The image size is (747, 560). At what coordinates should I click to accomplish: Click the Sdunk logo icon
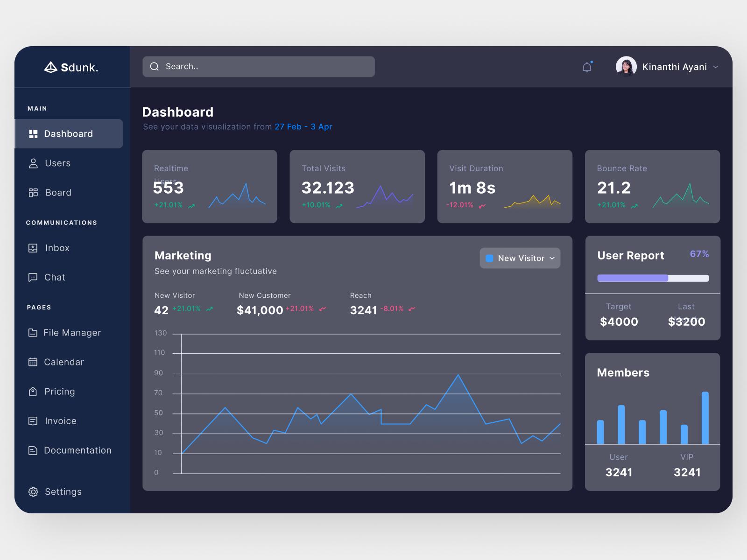51,66
